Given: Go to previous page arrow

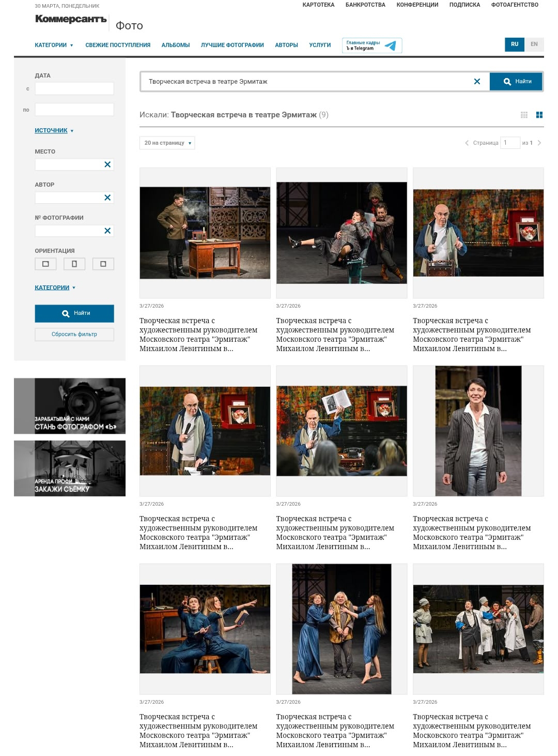Looking at the screenshot, I should pyautogui.click(x=467, y=143).
